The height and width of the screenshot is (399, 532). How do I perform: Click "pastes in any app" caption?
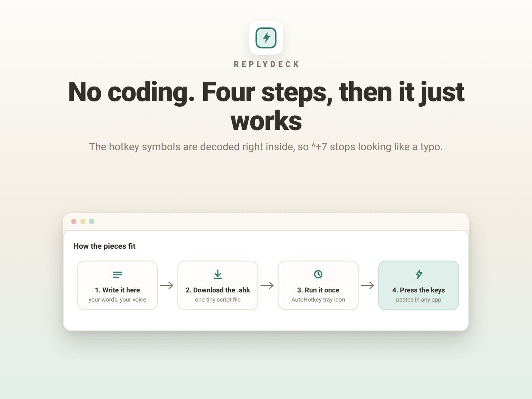(x=419, y=300)
